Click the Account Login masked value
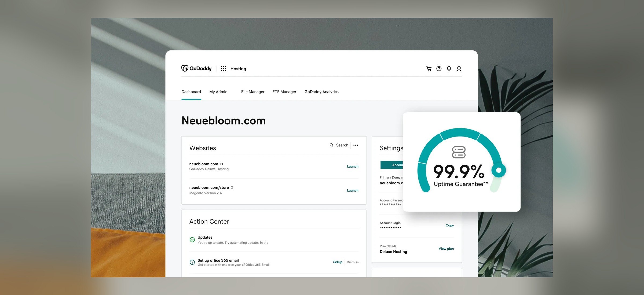 click(x=390, y=228)
